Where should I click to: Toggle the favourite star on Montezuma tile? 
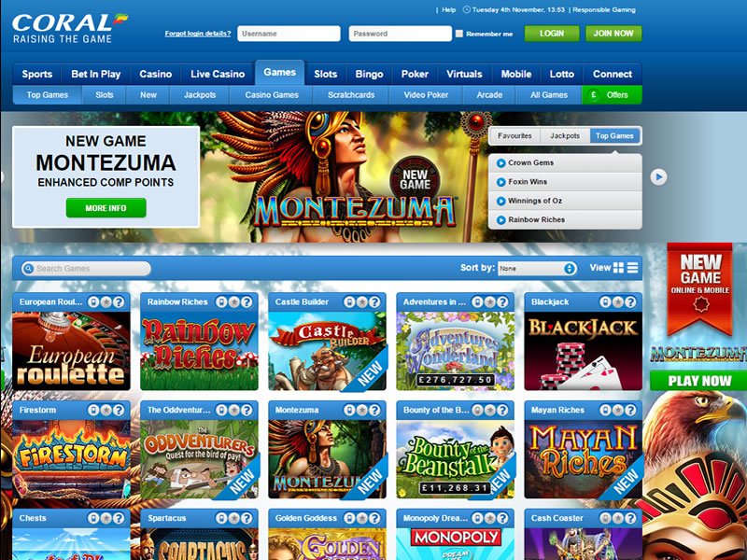tap(362, 410)
